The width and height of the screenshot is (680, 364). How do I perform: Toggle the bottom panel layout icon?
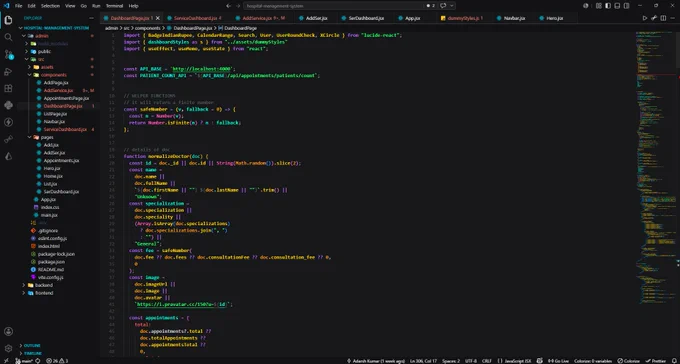tap(617, 6)
